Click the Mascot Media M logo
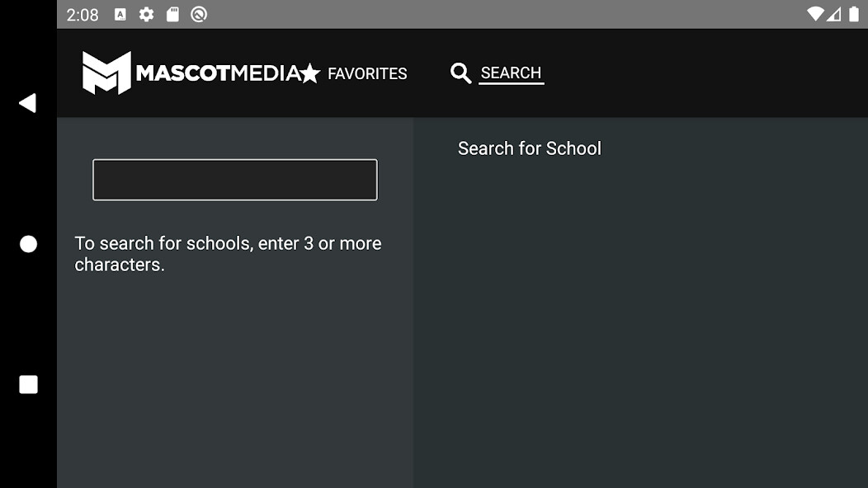The height and width of the screenshot is (488, 868). click(x=106, y=73)
